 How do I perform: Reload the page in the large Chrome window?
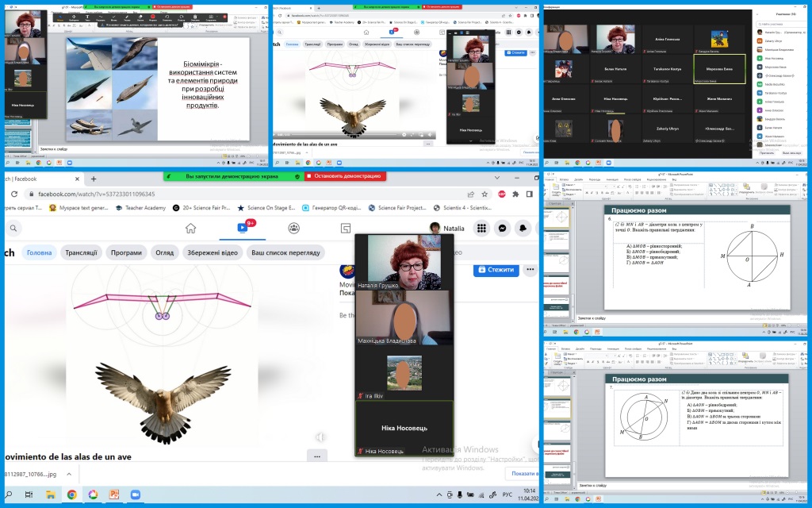pyautogui.click(x=14, y=194)
